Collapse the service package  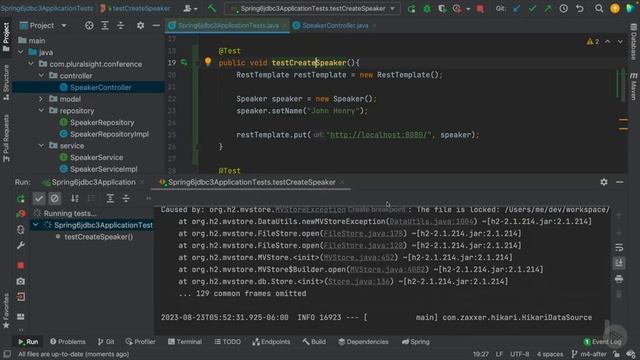(41, 146)
